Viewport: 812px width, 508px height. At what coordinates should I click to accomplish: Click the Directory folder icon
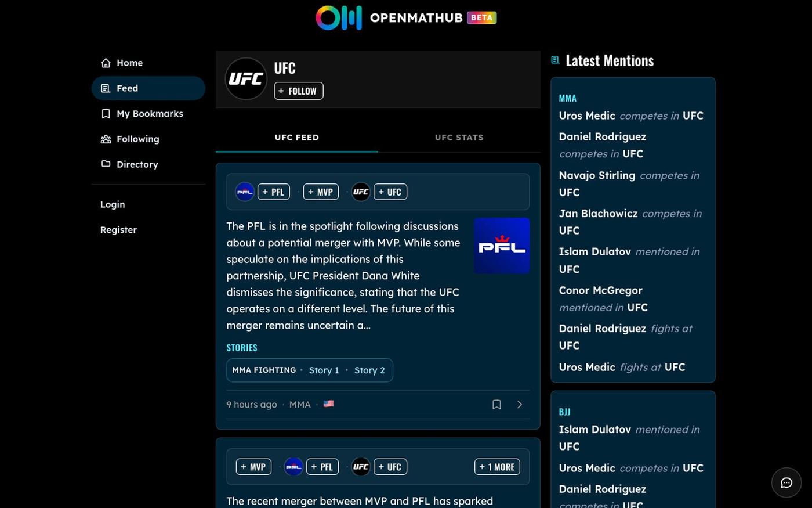(x=106, y=164)
